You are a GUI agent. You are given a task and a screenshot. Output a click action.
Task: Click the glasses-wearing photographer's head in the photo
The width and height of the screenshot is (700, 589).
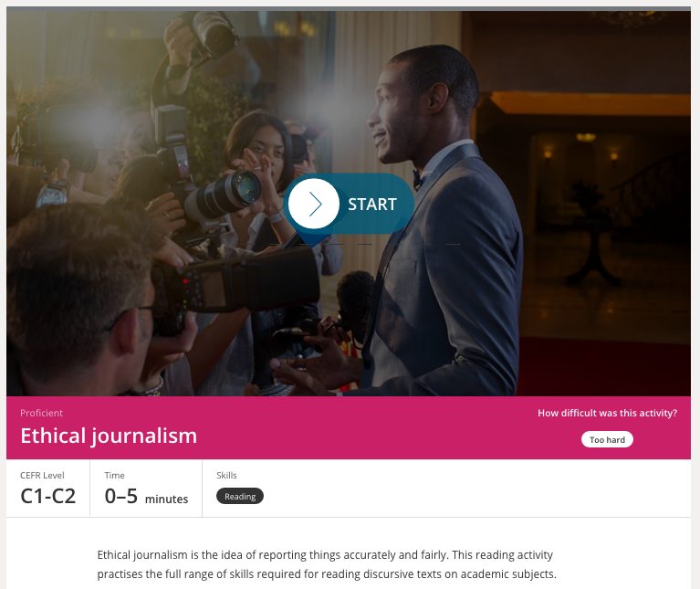[x=78, y=290]
